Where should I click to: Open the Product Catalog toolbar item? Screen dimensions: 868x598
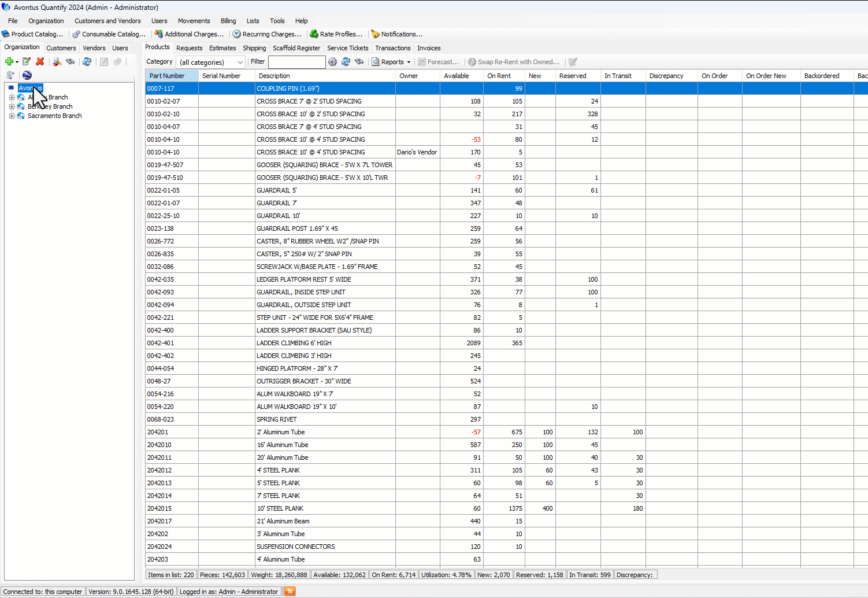(32, 34)
